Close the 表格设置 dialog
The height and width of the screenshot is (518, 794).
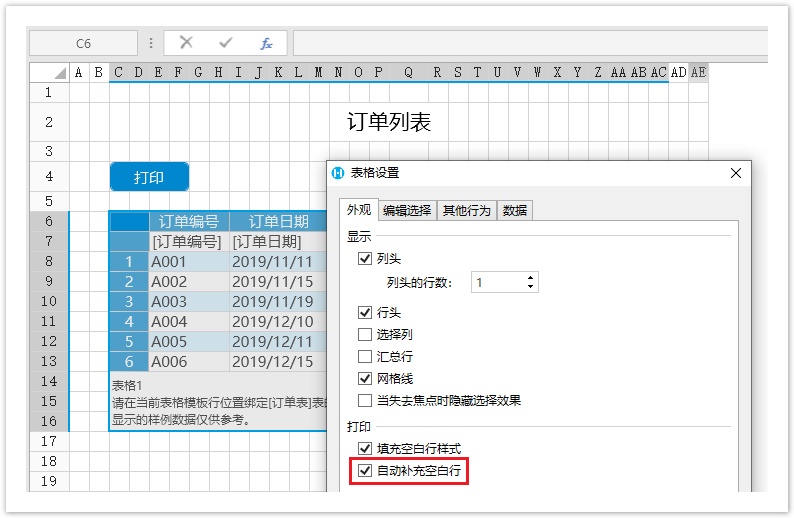[x=736, y=173]
